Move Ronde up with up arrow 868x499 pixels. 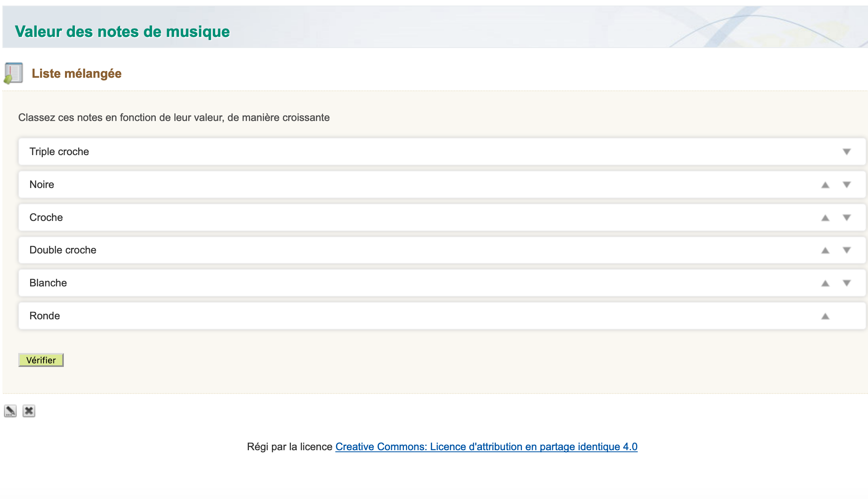point(825,316)
